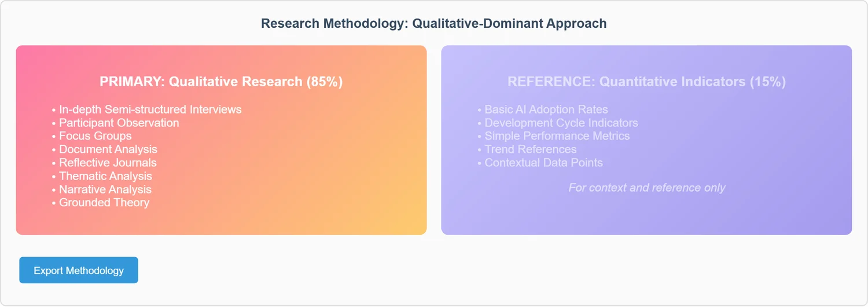The height and width of the screenshot is (307, 868).
Task: Click the Export Methodology button
Action: tap(79, 271)
